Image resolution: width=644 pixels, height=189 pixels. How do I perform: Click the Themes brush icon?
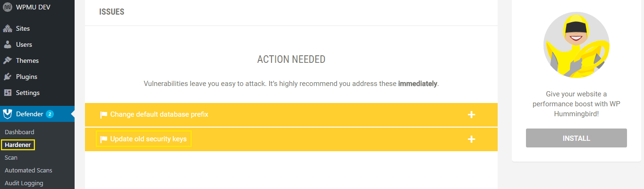pos(8,61)
